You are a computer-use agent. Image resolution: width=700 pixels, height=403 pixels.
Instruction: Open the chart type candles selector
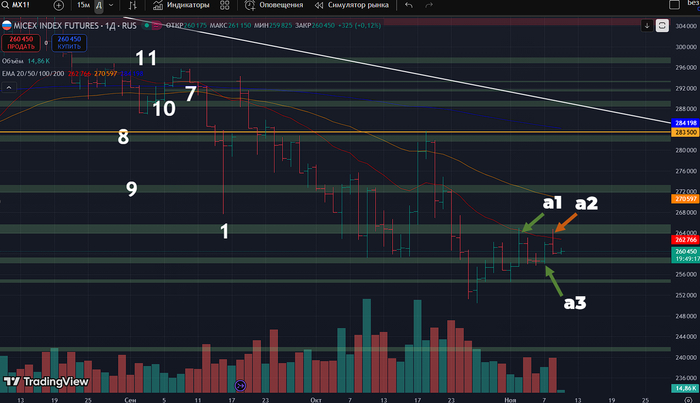[x=133, y=6]
